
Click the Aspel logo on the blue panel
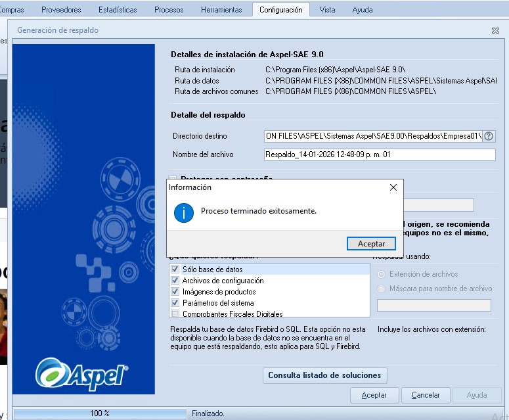pos(82,374)
